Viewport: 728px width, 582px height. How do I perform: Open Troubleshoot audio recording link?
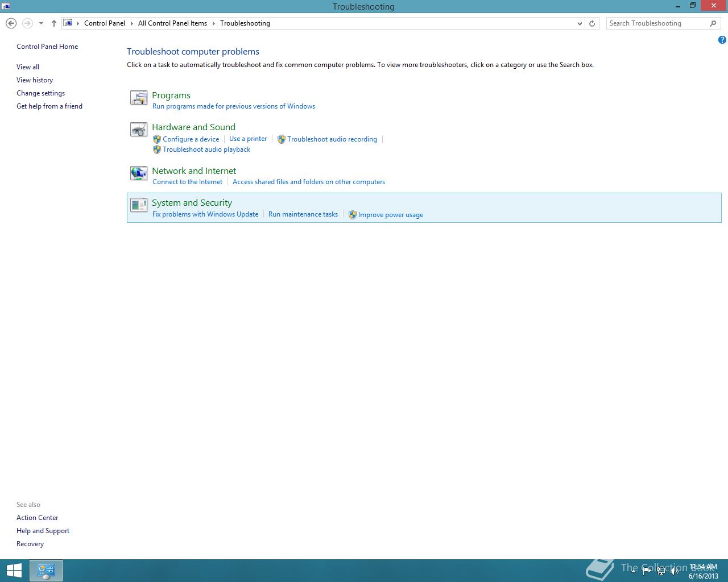pyautogui.click(x=332, y=139)
